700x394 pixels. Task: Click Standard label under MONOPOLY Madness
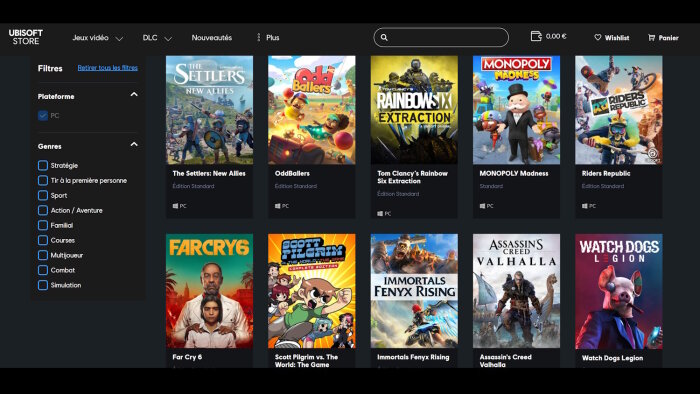tap(491, 186)
